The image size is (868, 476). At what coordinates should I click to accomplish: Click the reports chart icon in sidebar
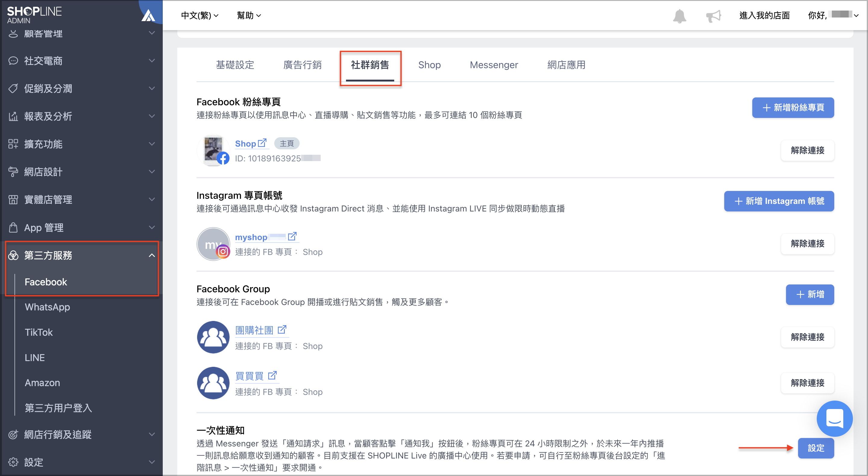[x=13, y=116]
